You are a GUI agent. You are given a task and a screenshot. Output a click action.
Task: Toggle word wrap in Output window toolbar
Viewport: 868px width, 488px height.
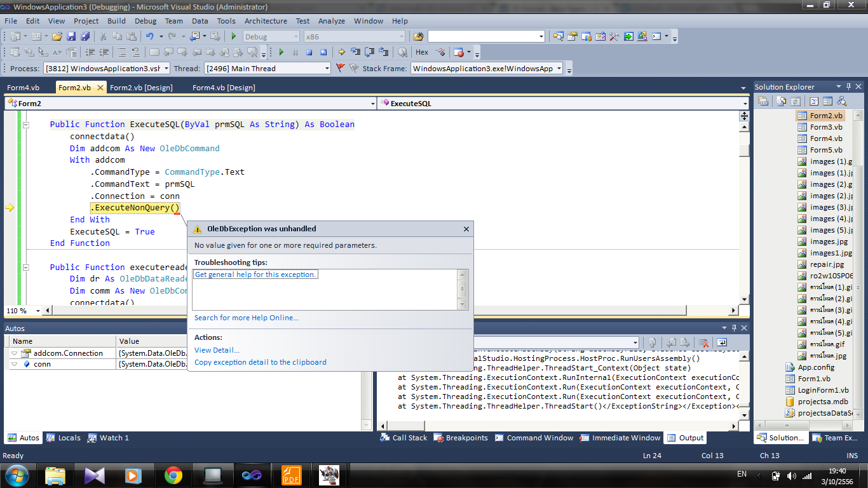point(722,342)
